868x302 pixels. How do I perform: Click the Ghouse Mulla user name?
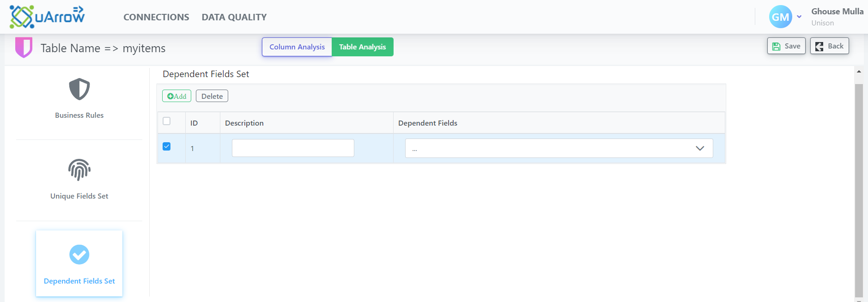pyautogui.click(x=837, y=12)
